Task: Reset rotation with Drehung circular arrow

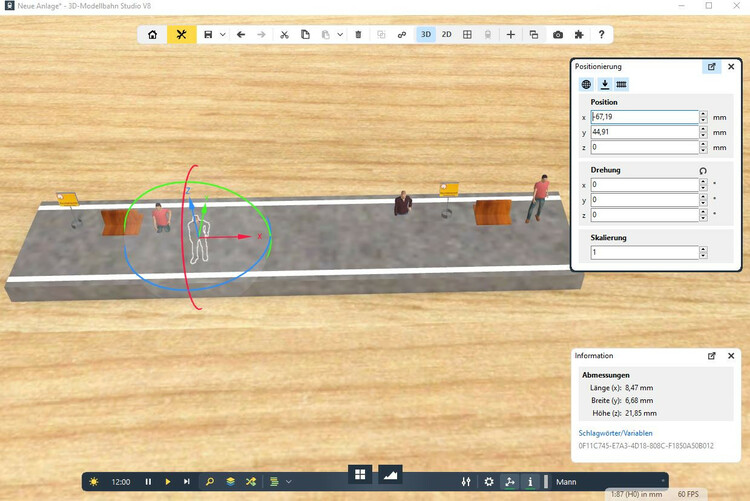Action: click(x=703, y=170)
